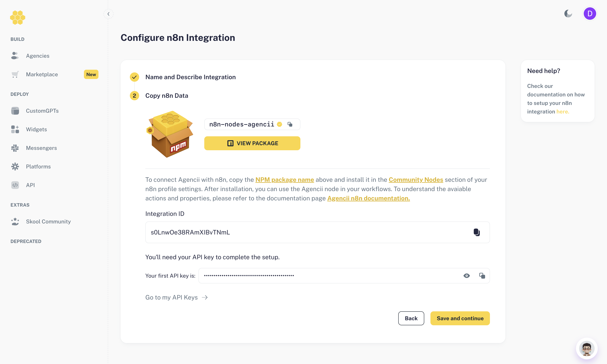This screenshot has width=607, height=364.
Task: Open the Skool Community extras icon
Action: (x=15, y=221)
